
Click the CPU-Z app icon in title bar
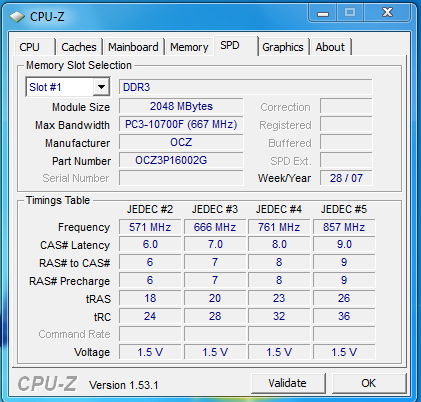tap(17, 16)
